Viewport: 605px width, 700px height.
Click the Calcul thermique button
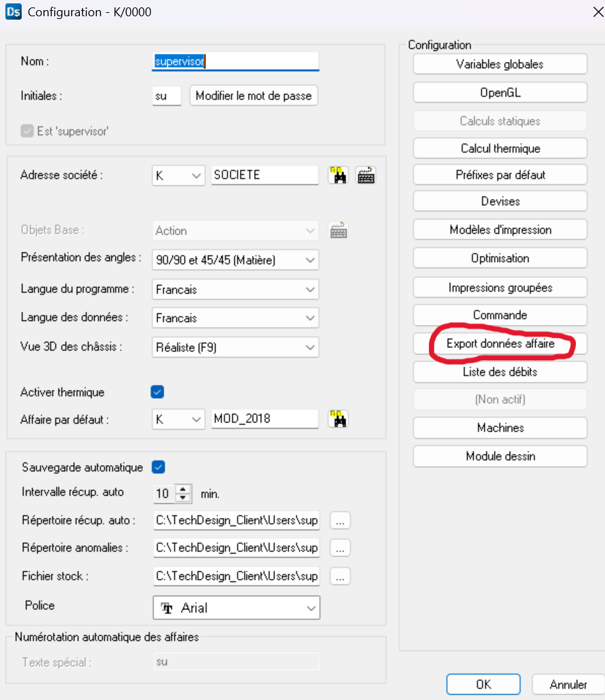point(499,148)
